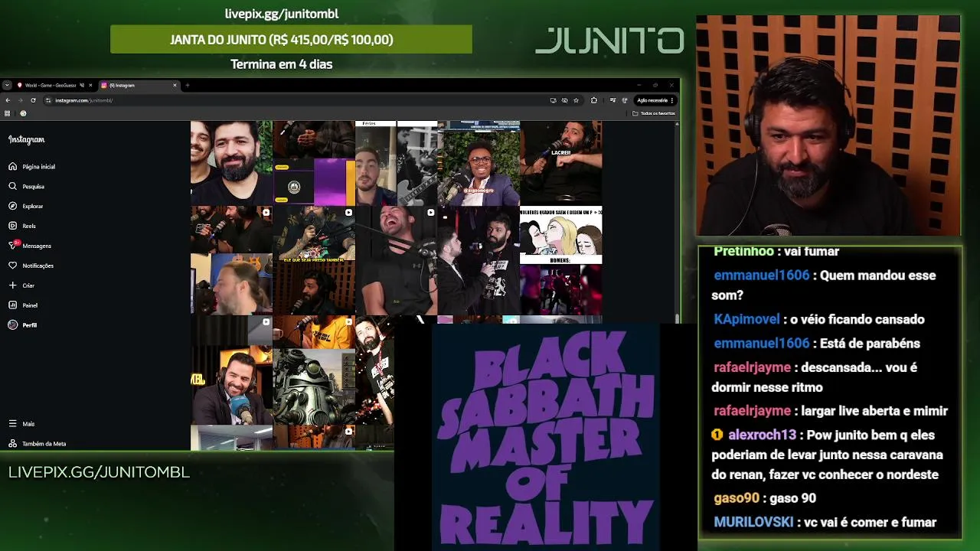Open the apps grid in bookmarks bar
The height and width of the screenshot is (551, 980).
7,113
